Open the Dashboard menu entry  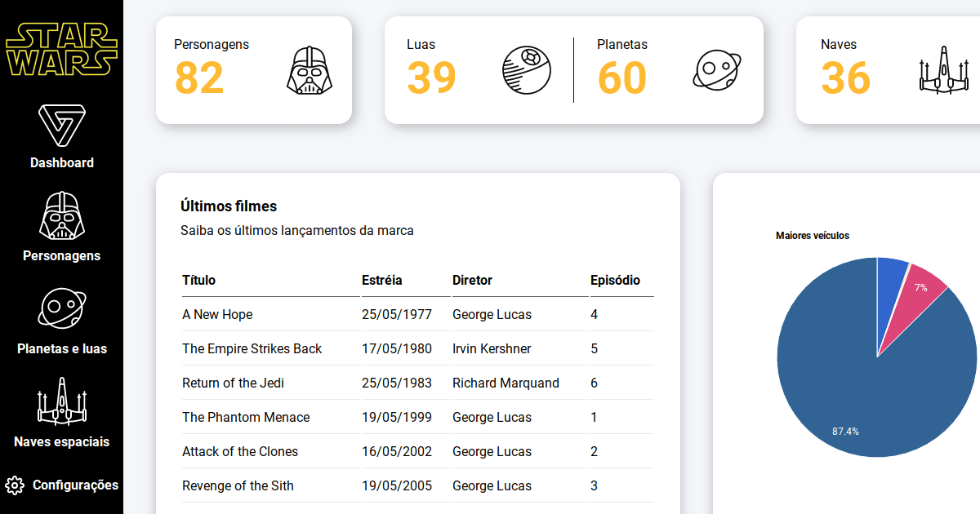(62, 162)
